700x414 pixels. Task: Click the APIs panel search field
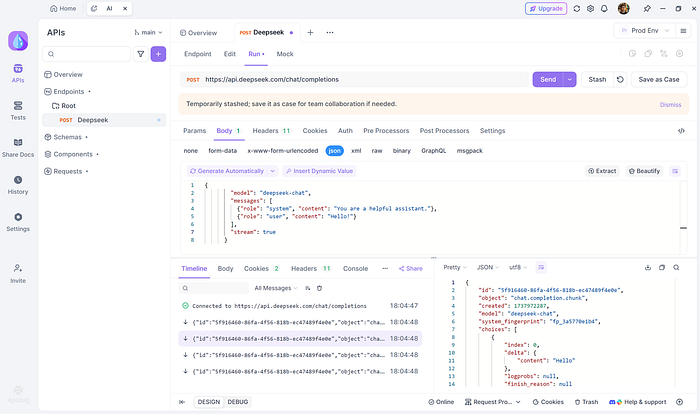coord(87,54)
